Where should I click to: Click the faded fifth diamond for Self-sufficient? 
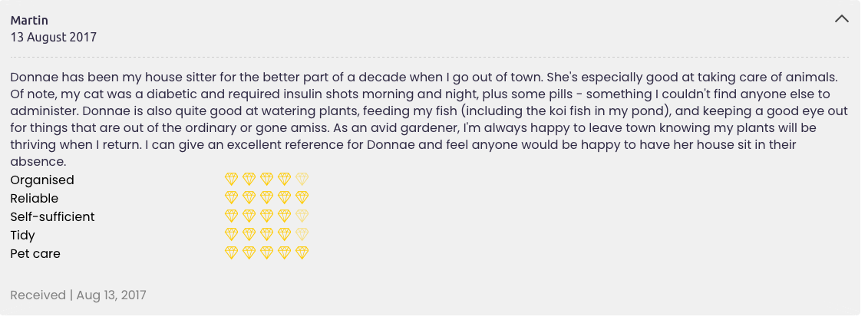302,216
